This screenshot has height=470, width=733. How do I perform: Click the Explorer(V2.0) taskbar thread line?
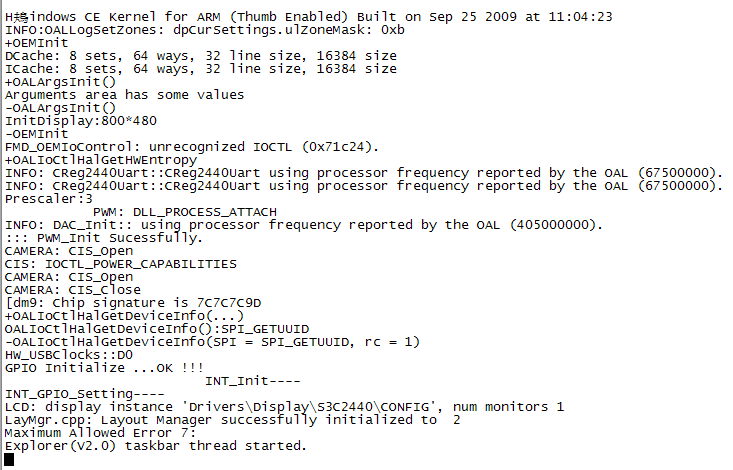tap(156, 446)
